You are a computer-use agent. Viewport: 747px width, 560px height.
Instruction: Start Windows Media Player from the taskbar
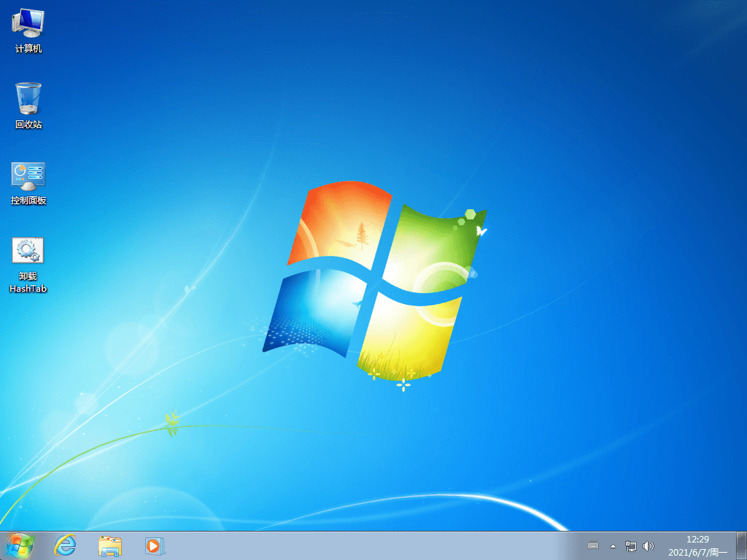point(154,546)
